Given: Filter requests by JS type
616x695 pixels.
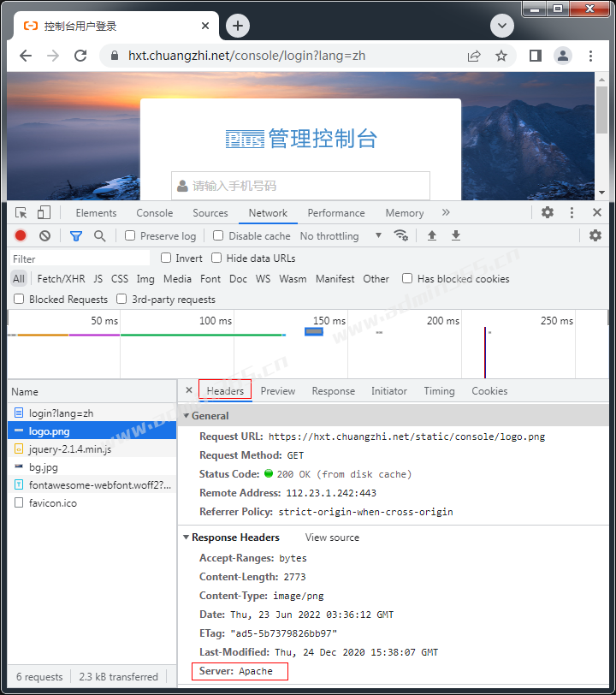Looking at the screenshot, I should click(98, 279).
